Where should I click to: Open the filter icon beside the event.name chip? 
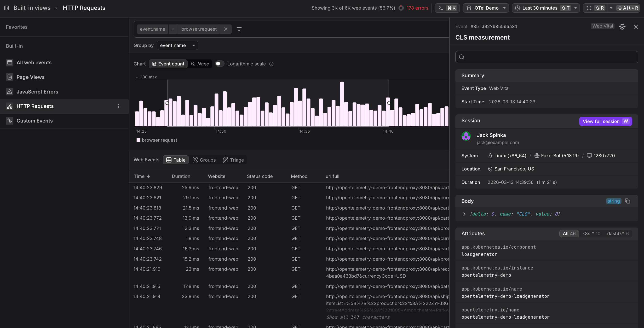pos(239,29)
